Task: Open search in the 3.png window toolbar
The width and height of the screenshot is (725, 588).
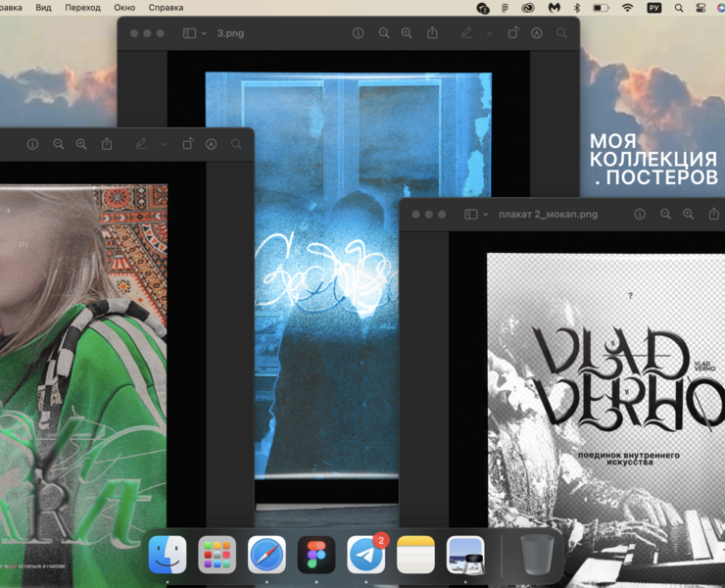Action: click(x=562, y=33)
